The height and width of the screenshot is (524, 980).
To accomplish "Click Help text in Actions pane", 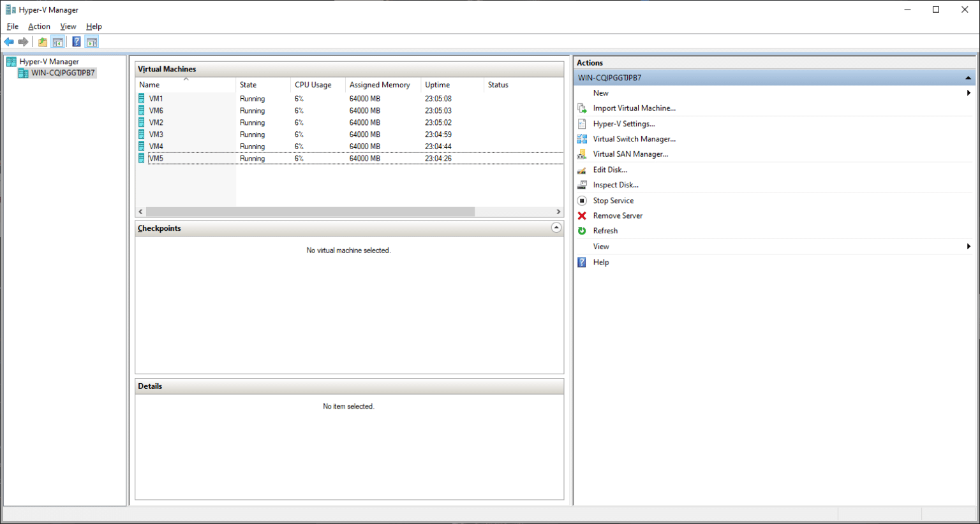I will point(601,262).
